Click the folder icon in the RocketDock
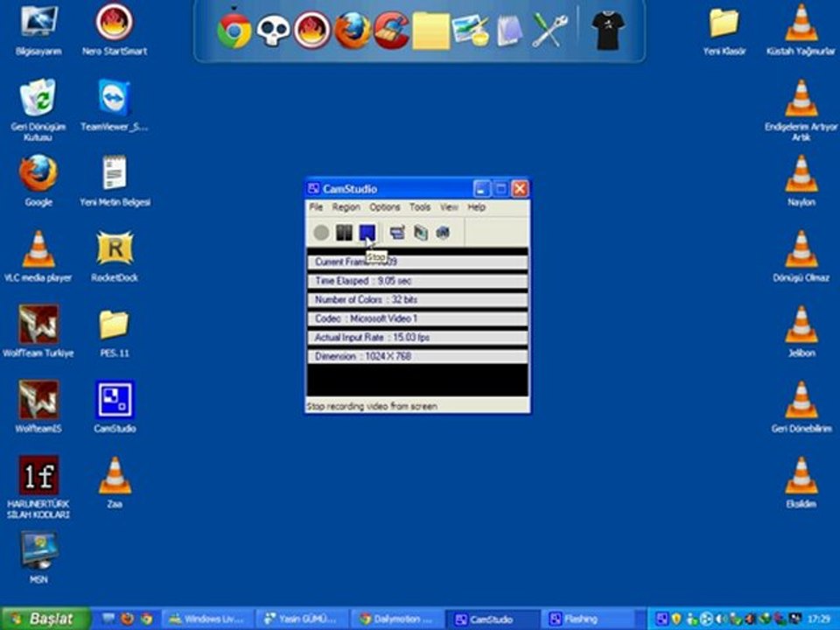 pos(430,31)
